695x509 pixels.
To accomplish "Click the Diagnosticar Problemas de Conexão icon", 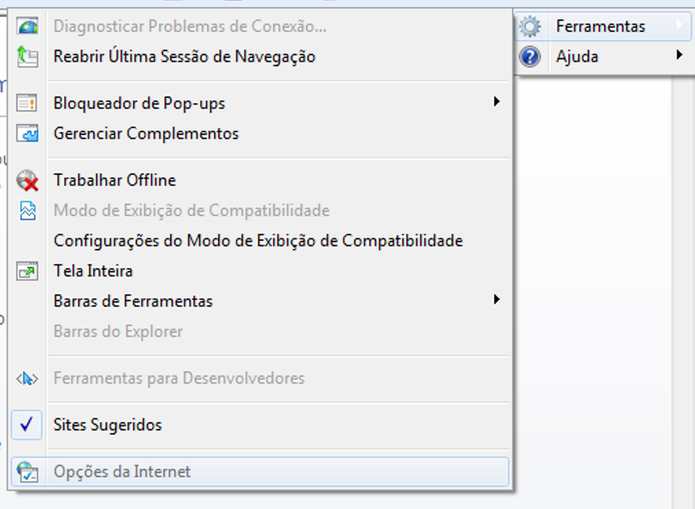I will click(27, 26).
